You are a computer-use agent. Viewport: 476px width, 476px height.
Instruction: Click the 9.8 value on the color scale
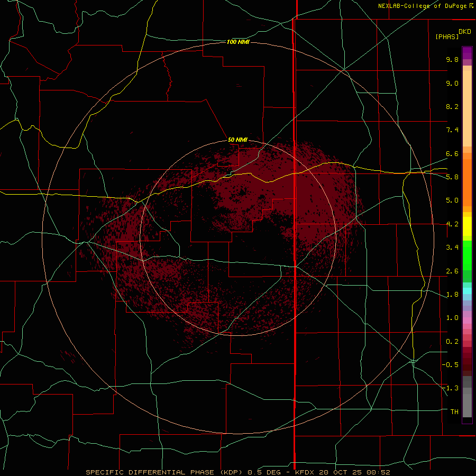point(452,59)
